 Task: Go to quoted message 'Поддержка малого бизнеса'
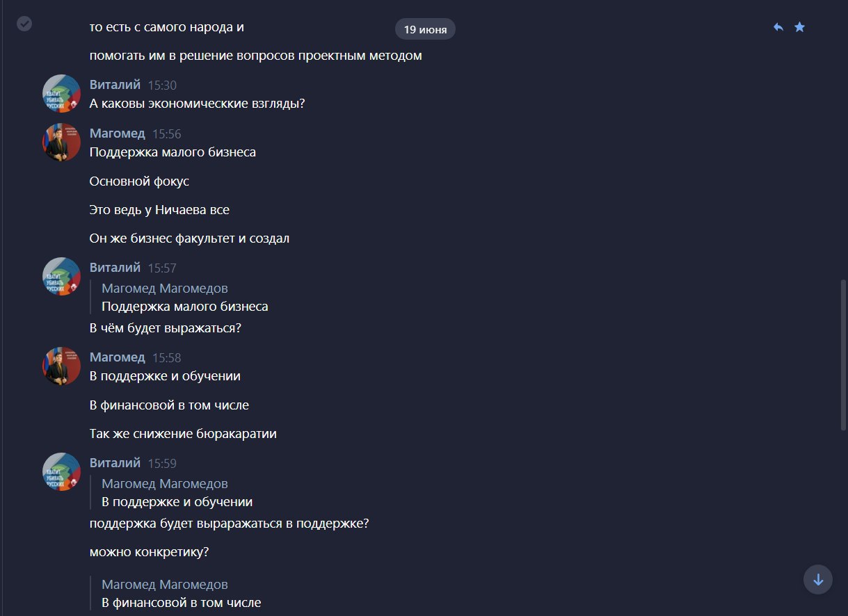185,297
